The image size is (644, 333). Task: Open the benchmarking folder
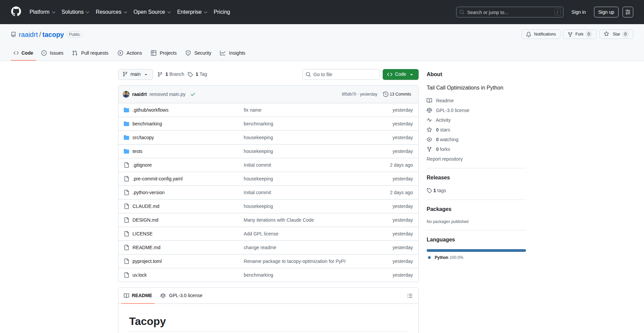(147, 124)
